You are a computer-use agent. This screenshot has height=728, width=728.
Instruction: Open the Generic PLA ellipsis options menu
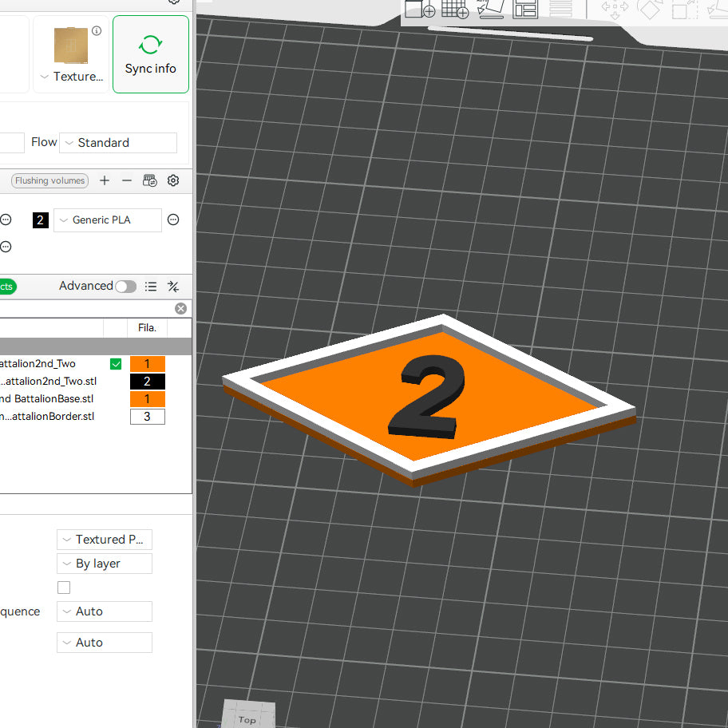click(x=173, y=220)
